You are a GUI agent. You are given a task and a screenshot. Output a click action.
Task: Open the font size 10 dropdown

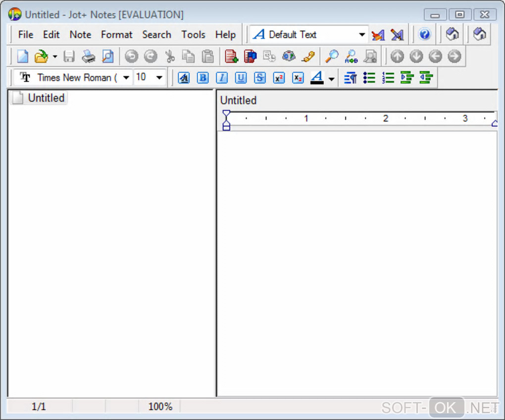click(159, 78)
